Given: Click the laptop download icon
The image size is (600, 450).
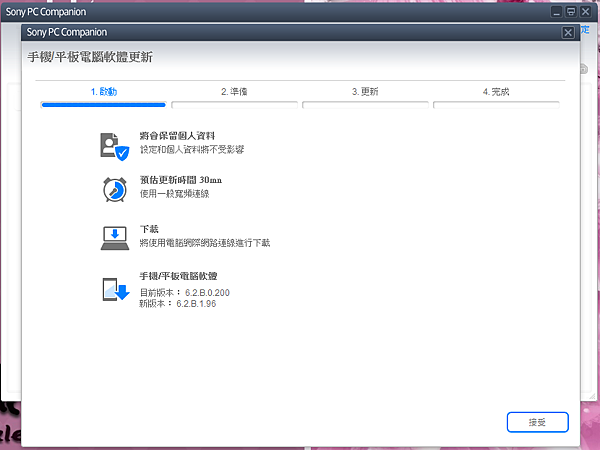Looking at the screenshot, I should coord(115,238).
